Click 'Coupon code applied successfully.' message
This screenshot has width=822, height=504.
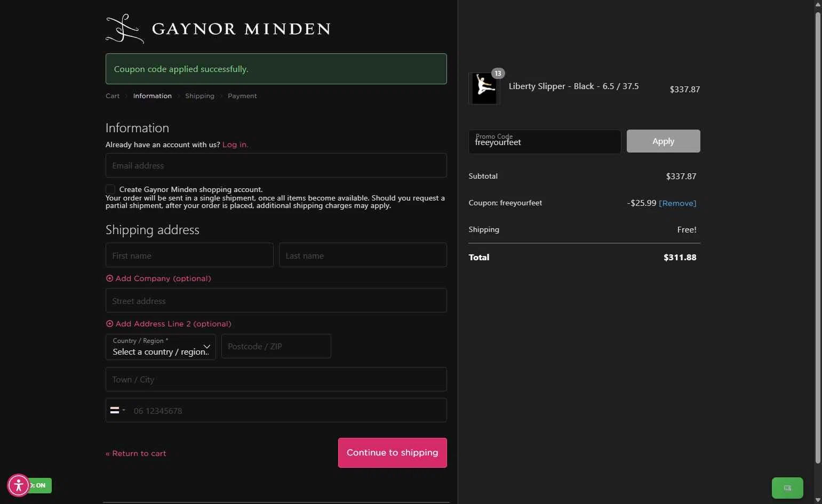[181, 69]
